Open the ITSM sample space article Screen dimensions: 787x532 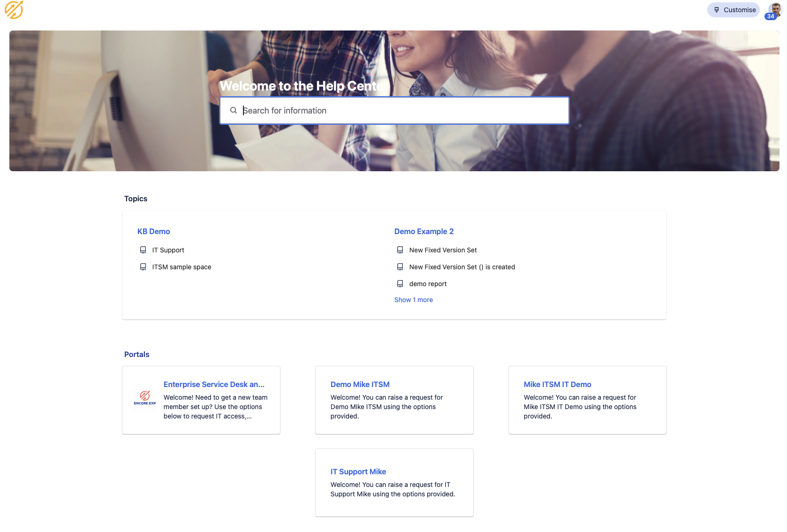point(182,267)
